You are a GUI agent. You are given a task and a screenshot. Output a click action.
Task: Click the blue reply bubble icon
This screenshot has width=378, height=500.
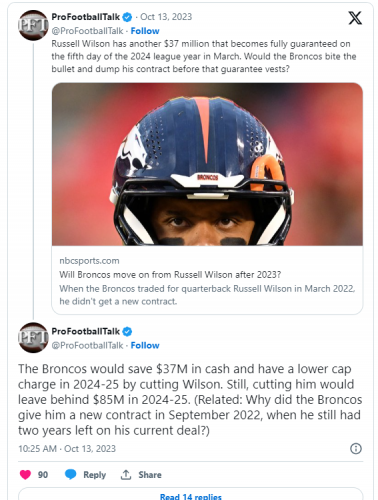(x=70, y=474)
